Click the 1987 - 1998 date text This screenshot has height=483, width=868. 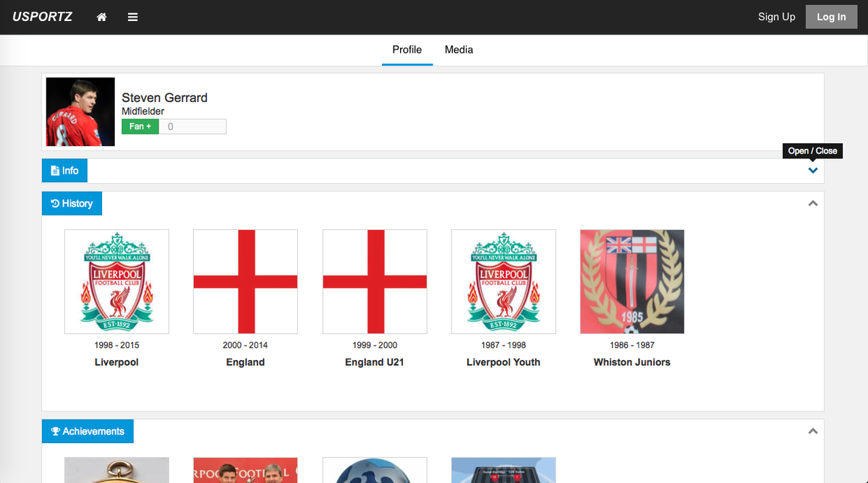click(503, 345)
